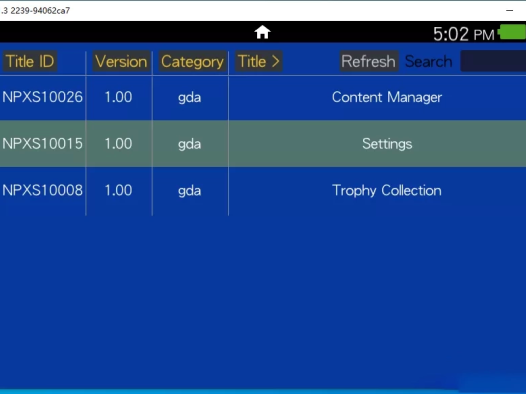Click version 1.00 in Content Manager row
The height and width of the screenshot is (394, 526).
coord(118,97)
